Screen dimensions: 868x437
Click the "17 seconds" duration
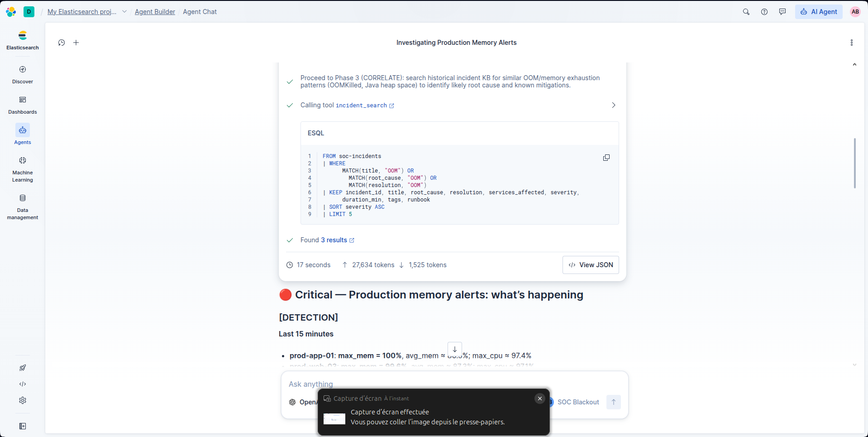pyautogui.click(x=314, y=265)
